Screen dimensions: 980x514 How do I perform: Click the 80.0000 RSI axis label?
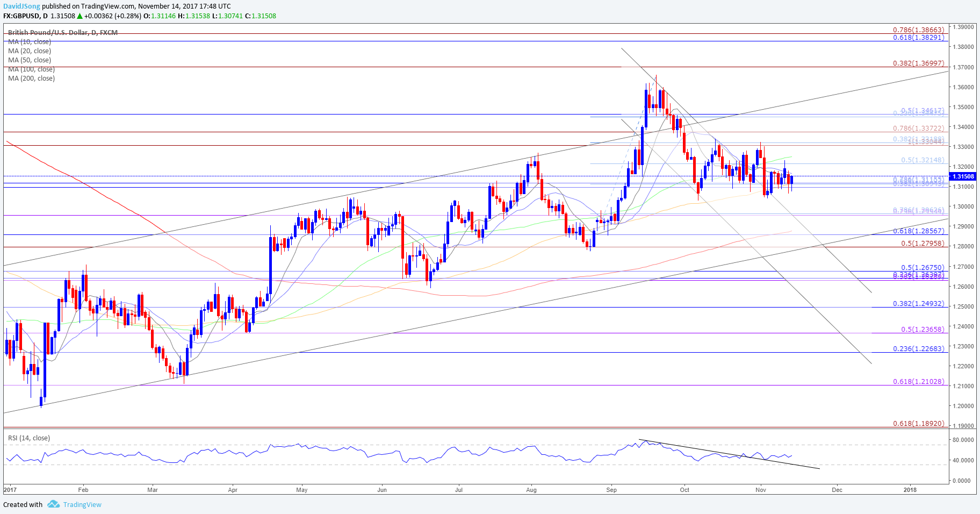click(964, 440)
